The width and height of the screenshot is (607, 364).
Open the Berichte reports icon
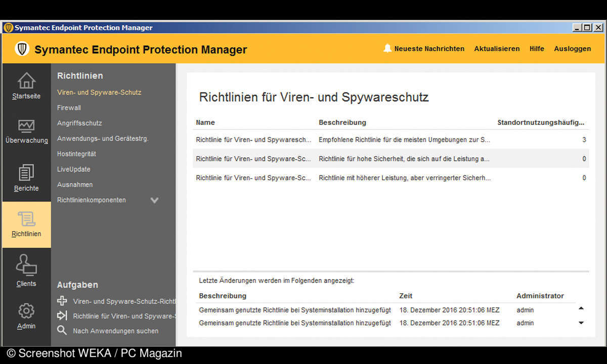coord(26,173)
